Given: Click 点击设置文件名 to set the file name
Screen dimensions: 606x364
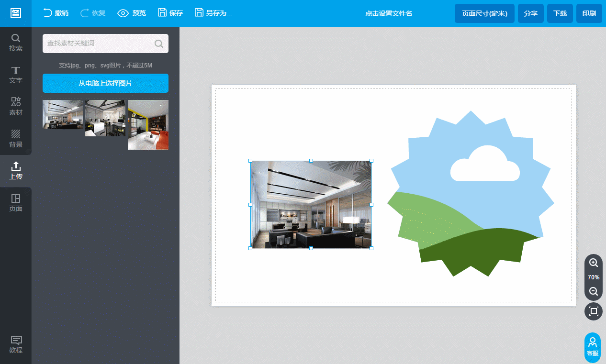Looking at the screenshot, I should 389,13.
